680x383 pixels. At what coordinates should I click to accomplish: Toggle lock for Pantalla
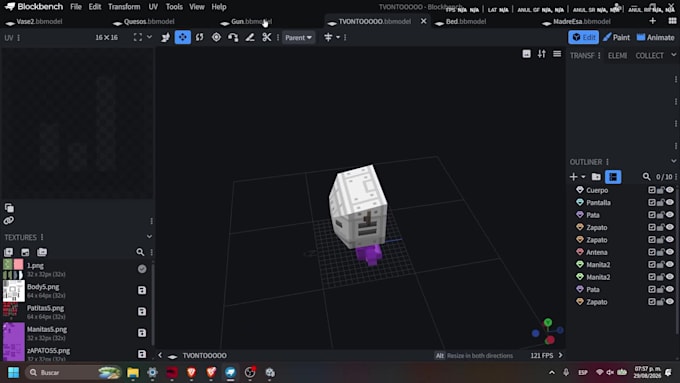(x=660, y=203)
